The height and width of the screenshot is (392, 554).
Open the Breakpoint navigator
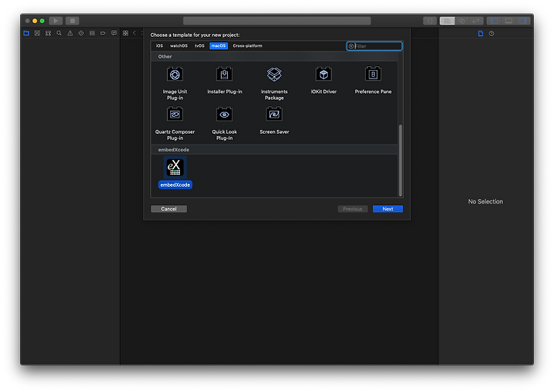[103, 33]
